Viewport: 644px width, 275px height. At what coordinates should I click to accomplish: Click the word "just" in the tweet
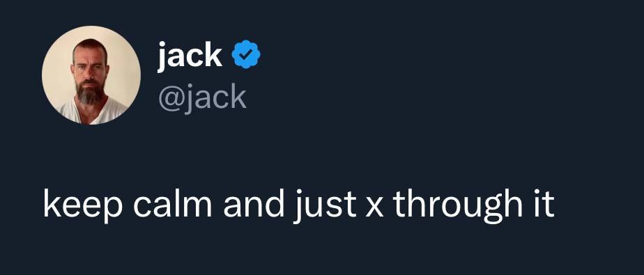(x=325, y=205)
